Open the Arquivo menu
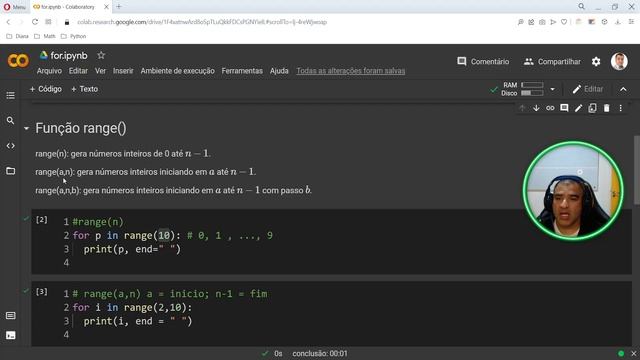Viewport: 640px width, 360px height. pyautogui.click(x=49, y=71)
